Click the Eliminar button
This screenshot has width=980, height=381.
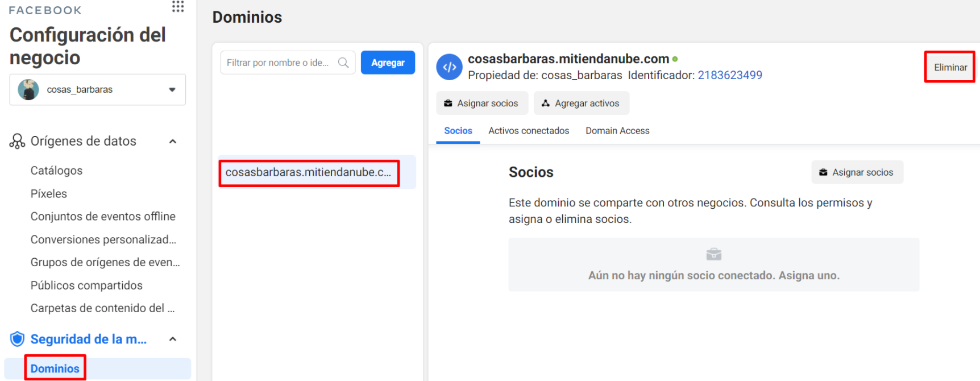[950, 67]
